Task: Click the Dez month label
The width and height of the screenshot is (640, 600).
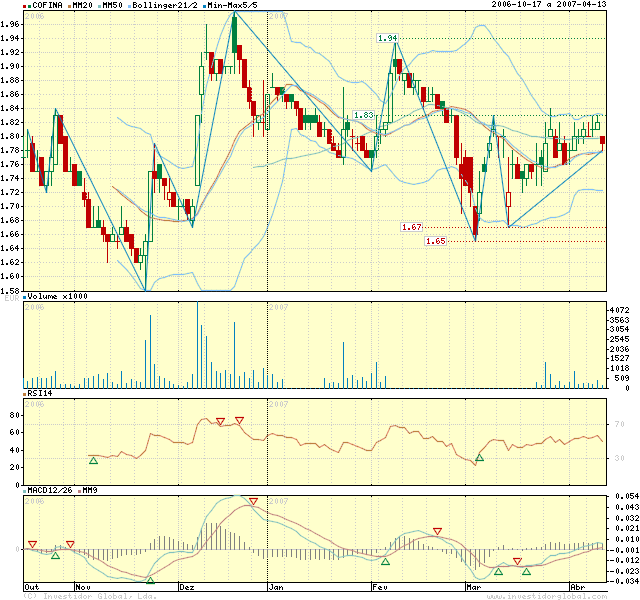Action: click(x=187, y=587)
